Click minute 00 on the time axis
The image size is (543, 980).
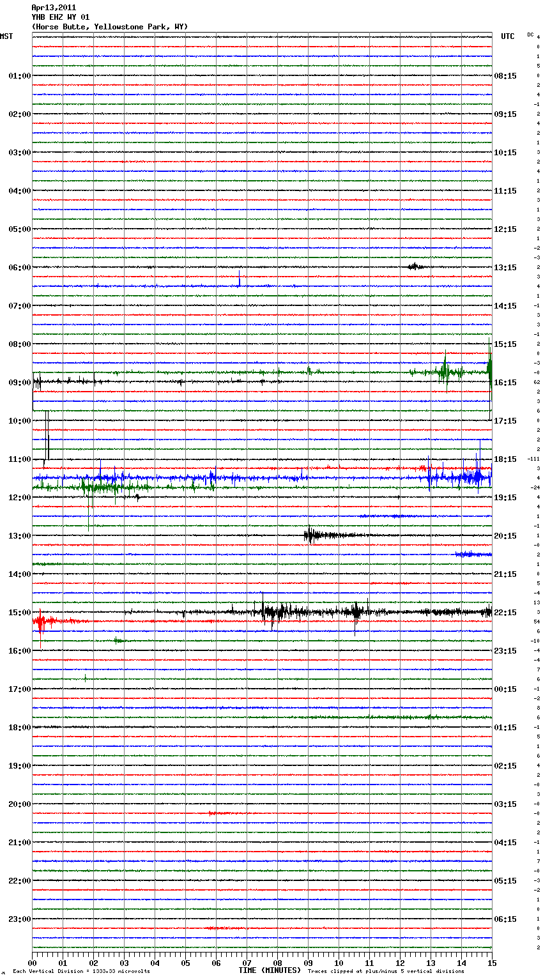click(x=32, y=963)
